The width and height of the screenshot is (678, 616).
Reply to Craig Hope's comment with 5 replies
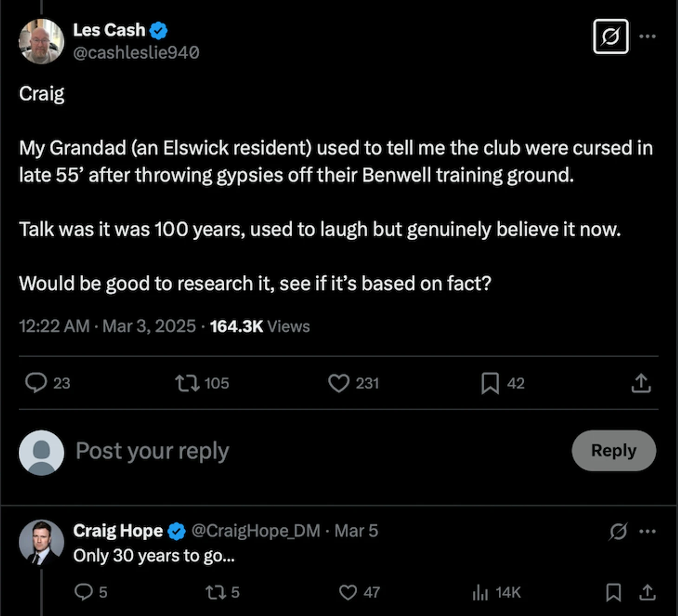pos(84,592)
